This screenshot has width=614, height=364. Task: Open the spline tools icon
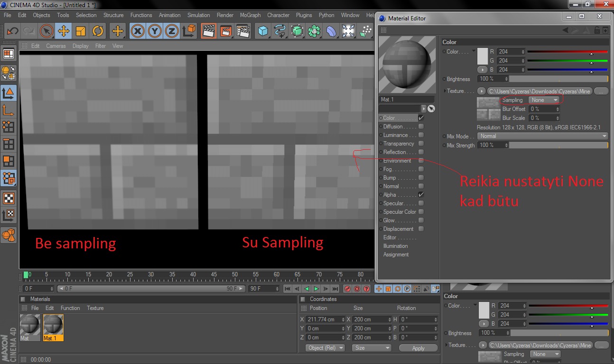click(280, 31)
